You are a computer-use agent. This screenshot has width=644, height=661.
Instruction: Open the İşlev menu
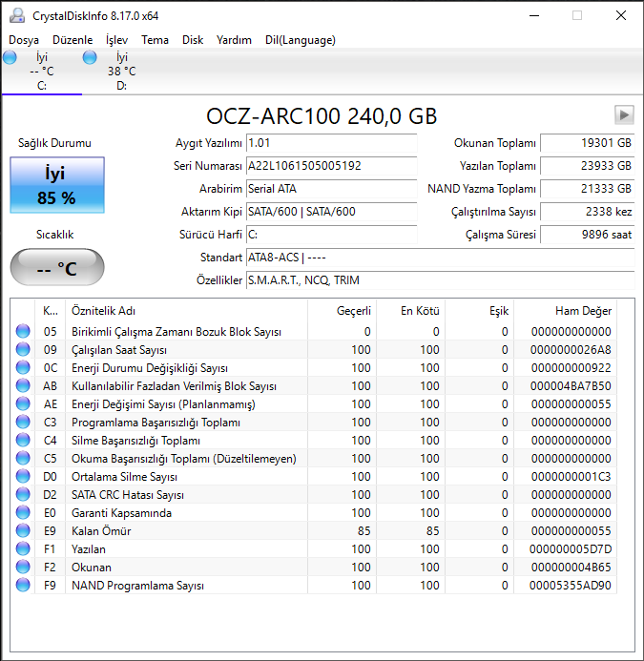[116, 40]
